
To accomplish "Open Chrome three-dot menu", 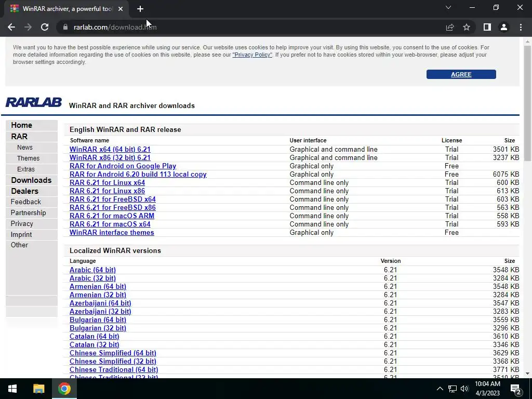I will [521, 27].
